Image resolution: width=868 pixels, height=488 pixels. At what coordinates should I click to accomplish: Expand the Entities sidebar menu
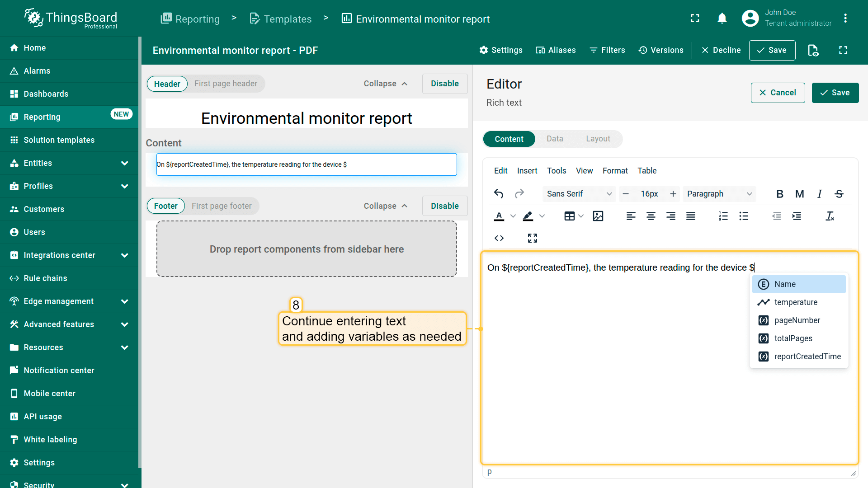[125, 163]
